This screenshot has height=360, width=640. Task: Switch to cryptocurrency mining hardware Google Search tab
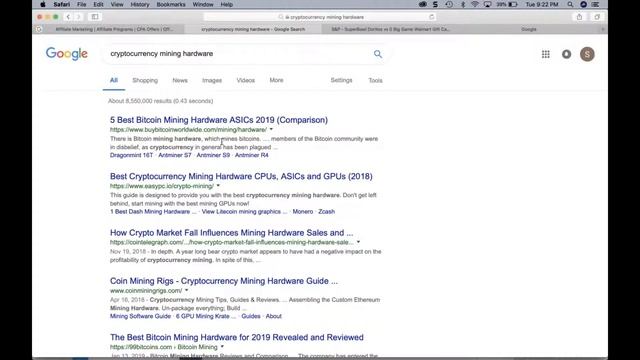253,29
